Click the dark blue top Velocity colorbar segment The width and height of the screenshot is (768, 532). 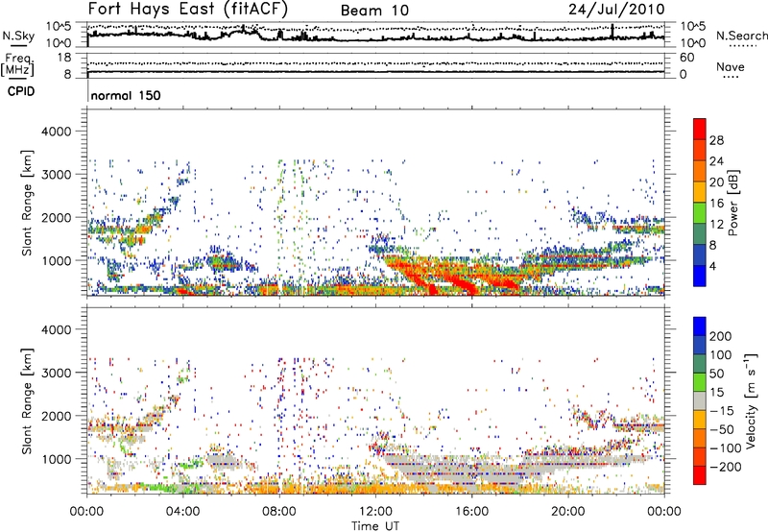pos(700,326)
